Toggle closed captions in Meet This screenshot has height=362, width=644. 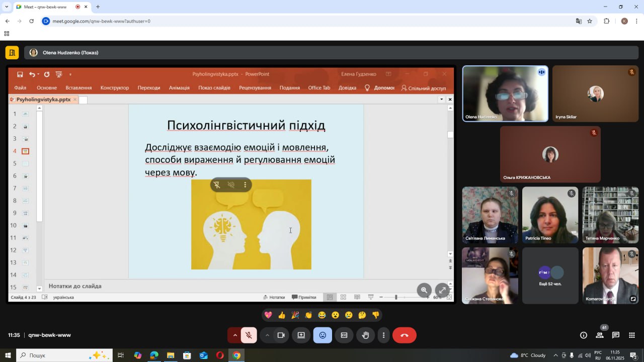click(344, 335)
